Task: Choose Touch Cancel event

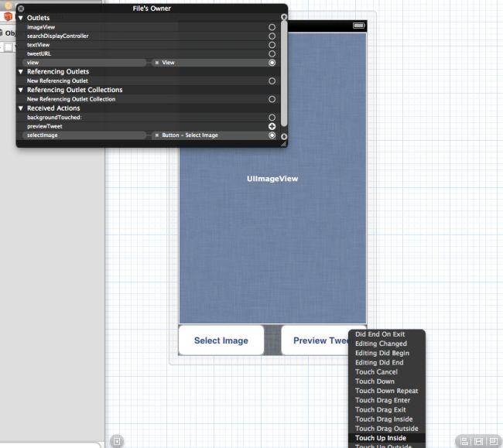Action: point(376,372)
